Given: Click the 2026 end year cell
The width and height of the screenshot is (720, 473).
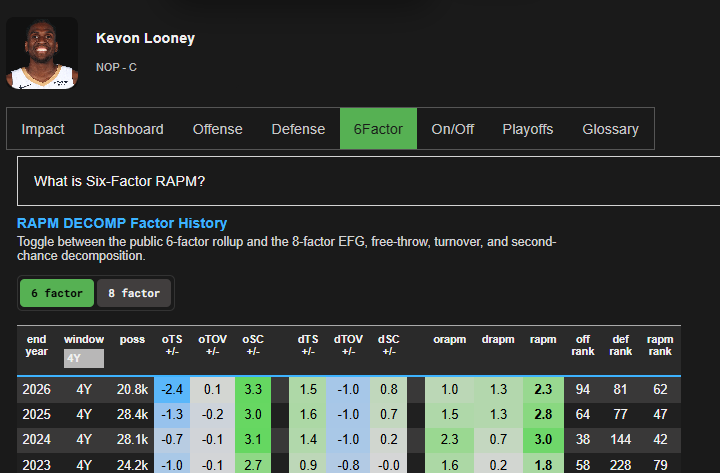Looking at the screenshot, I should coord(36,389).
